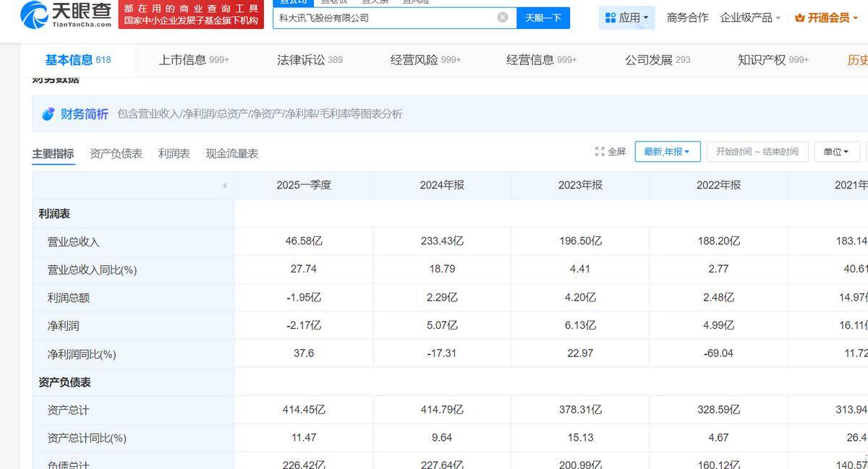Open the 最新,年报 dropdown
Viewport: 868px width, 469px height.
tap(667, 152)
